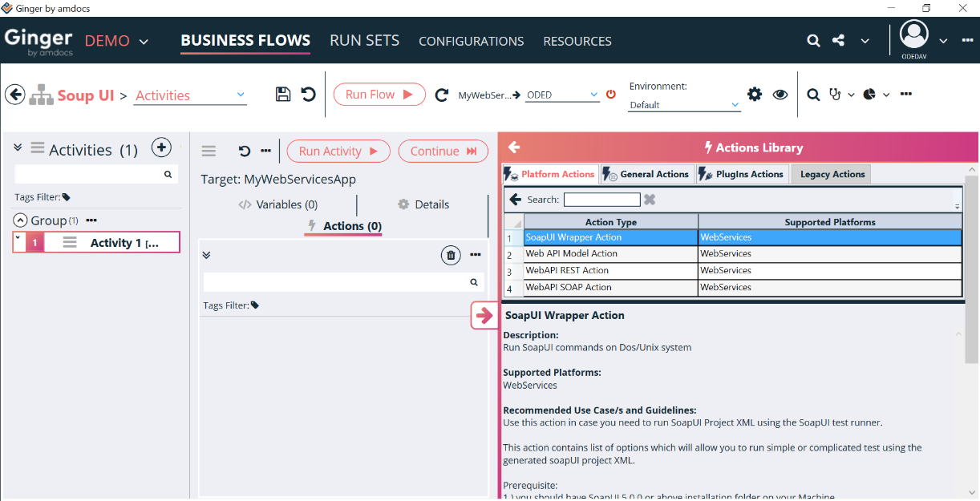This screenshot has width=980, height=501.
Task: Click the top header search magnifier
Action: (x=813, y=41)
